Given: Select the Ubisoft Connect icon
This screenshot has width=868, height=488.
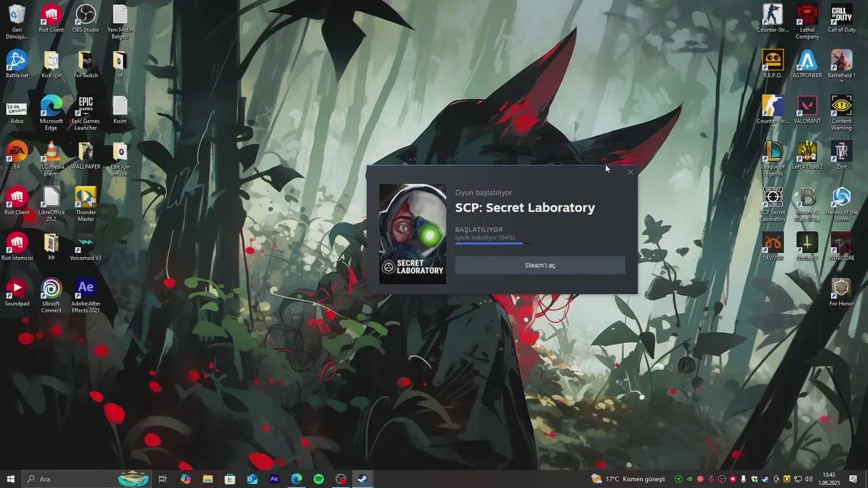Looking at the screenshot, I should [x=51, y=295].
